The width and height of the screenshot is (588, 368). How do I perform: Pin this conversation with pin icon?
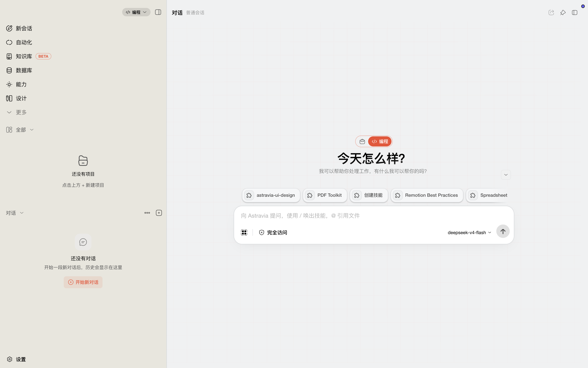[x=563, y=13]
